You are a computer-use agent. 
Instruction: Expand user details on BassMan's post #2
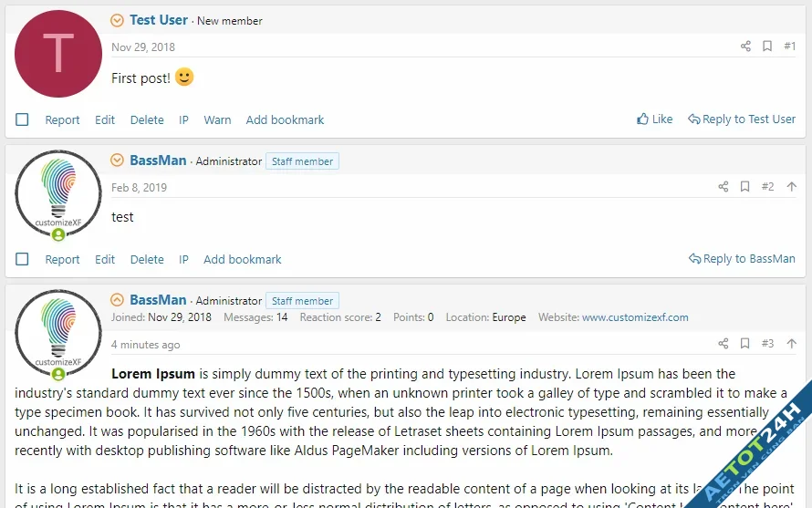117,161
